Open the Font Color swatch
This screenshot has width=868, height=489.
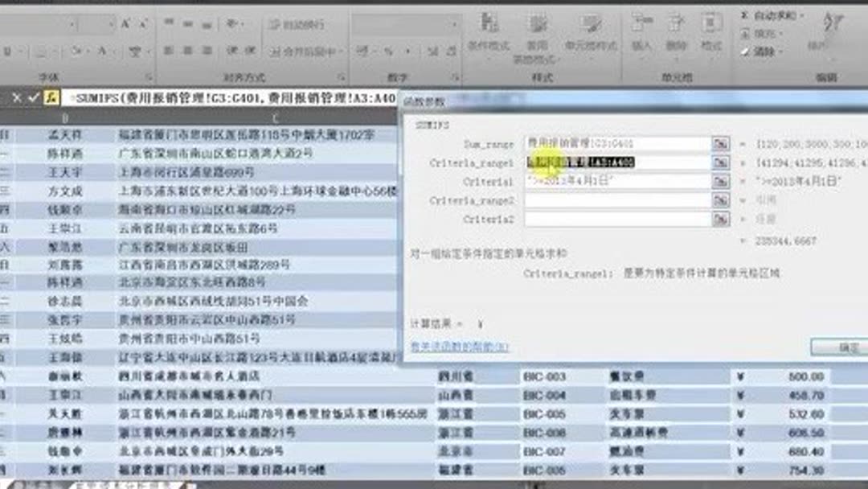(100, 50)
